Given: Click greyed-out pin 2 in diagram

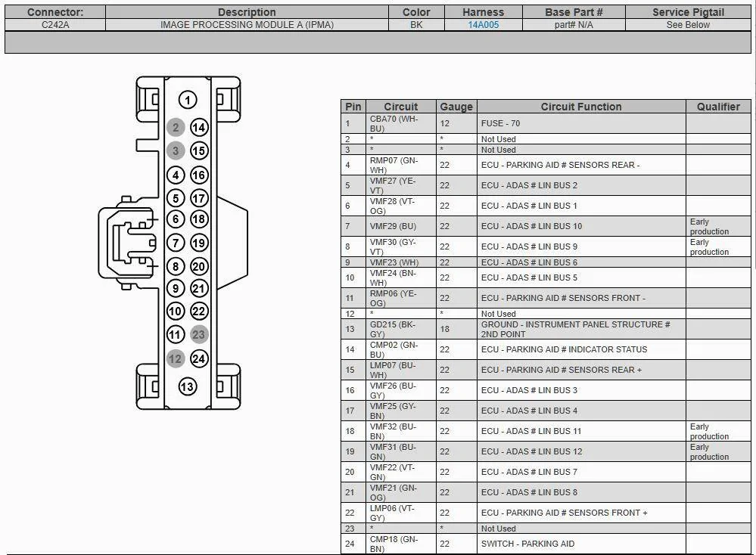Looking at the screenshot, I should click(176, 128).
